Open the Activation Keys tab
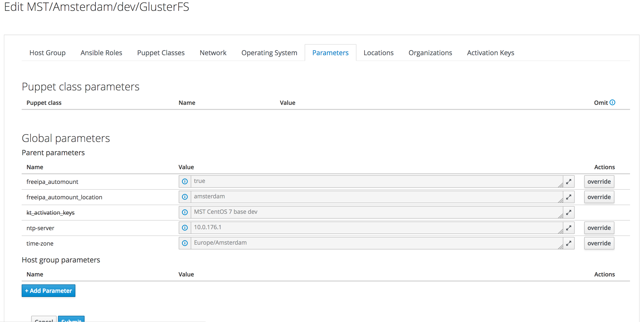 point(491,53)
